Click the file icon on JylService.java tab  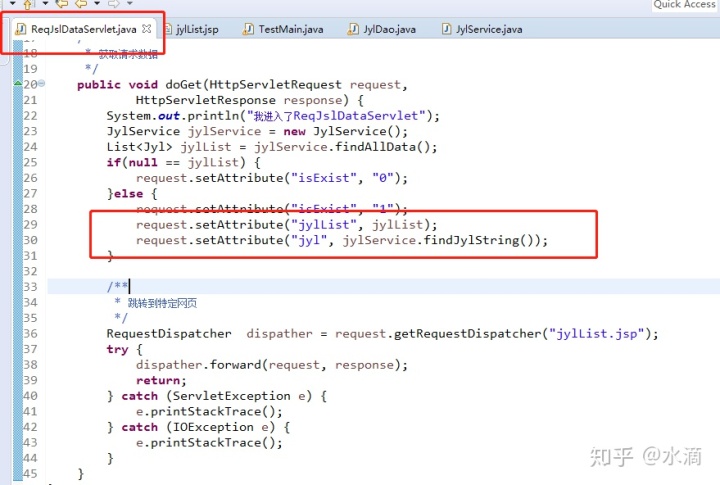446,29
